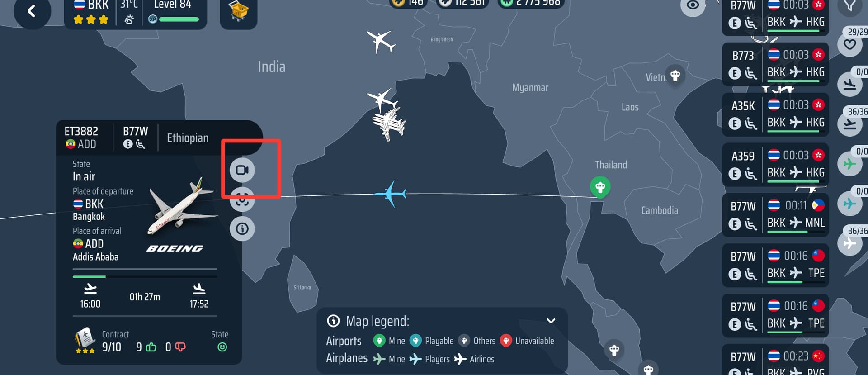Viewport: 868px width, 375px height.
Task: Open the filter funnel dropdown
Action: tap(850, 5)
